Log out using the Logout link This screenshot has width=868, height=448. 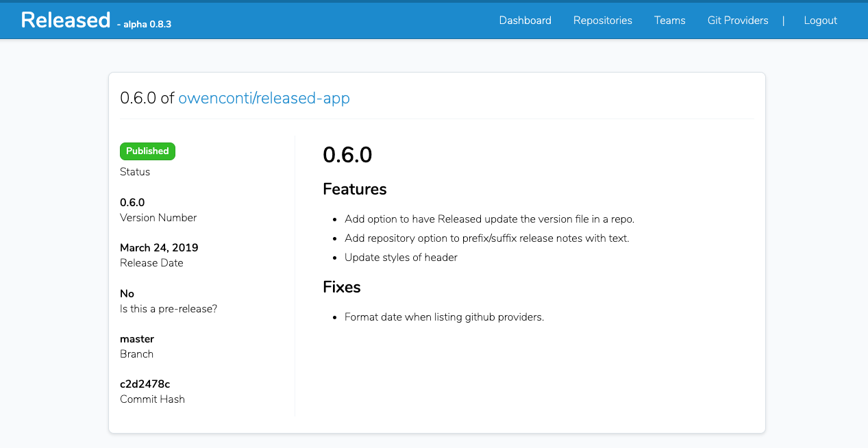[x=820, y=21]
